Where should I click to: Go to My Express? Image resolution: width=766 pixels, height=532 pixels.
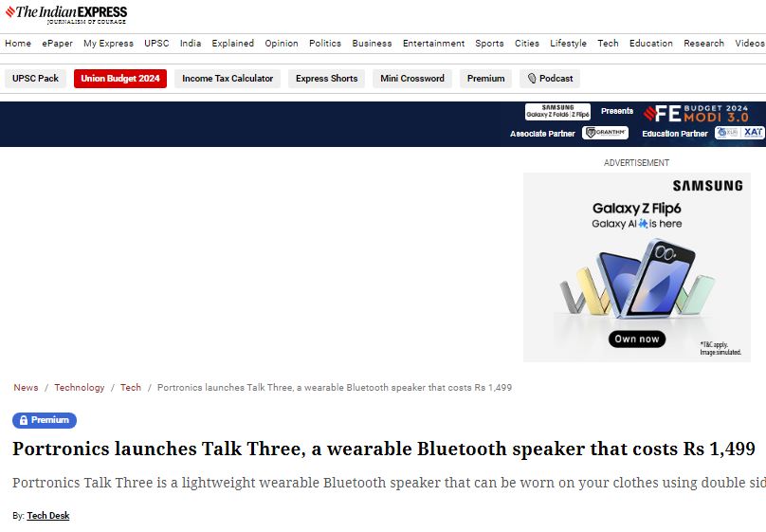pos(108,43)
